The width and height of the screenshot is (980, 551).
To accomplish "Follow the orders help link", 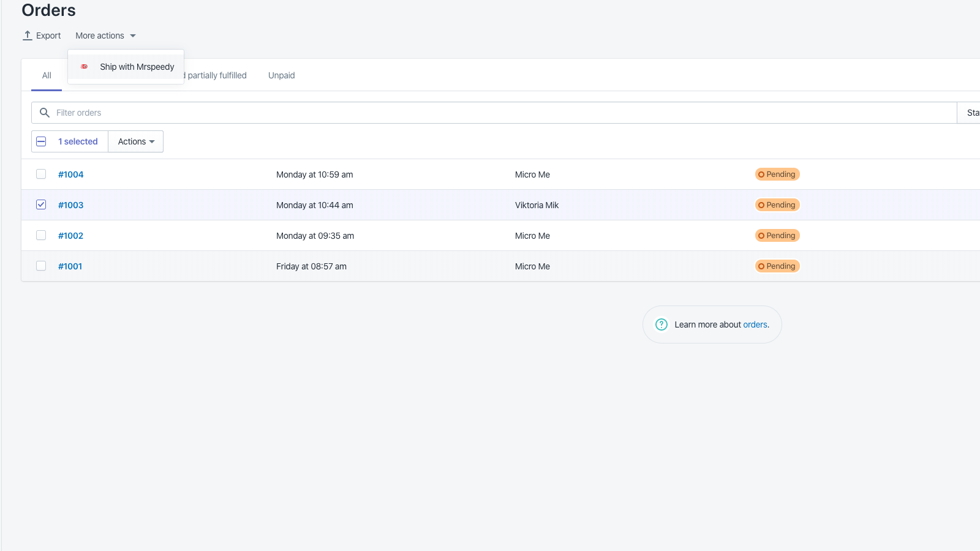I will [x=755, y=324].
